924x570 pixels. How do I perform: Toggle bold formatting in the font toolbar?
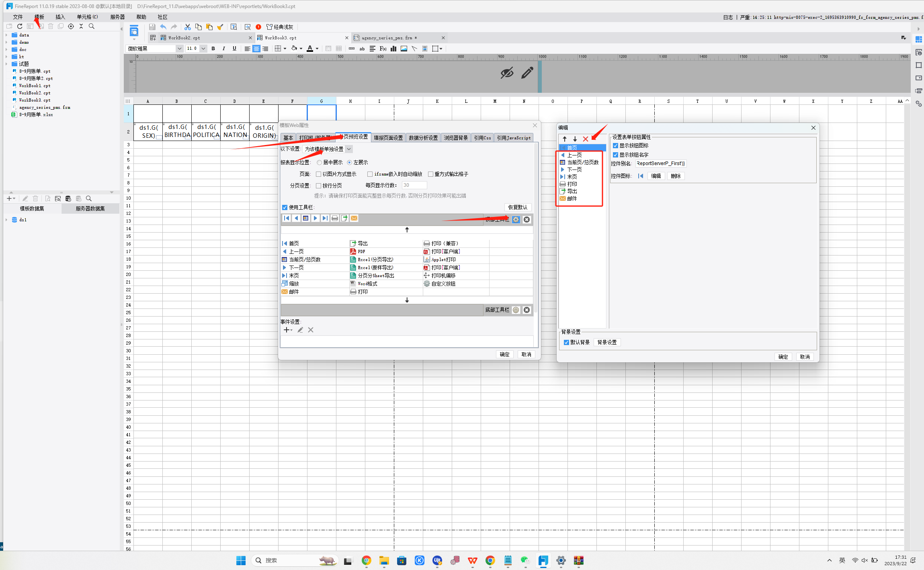[x=213, y=49]
